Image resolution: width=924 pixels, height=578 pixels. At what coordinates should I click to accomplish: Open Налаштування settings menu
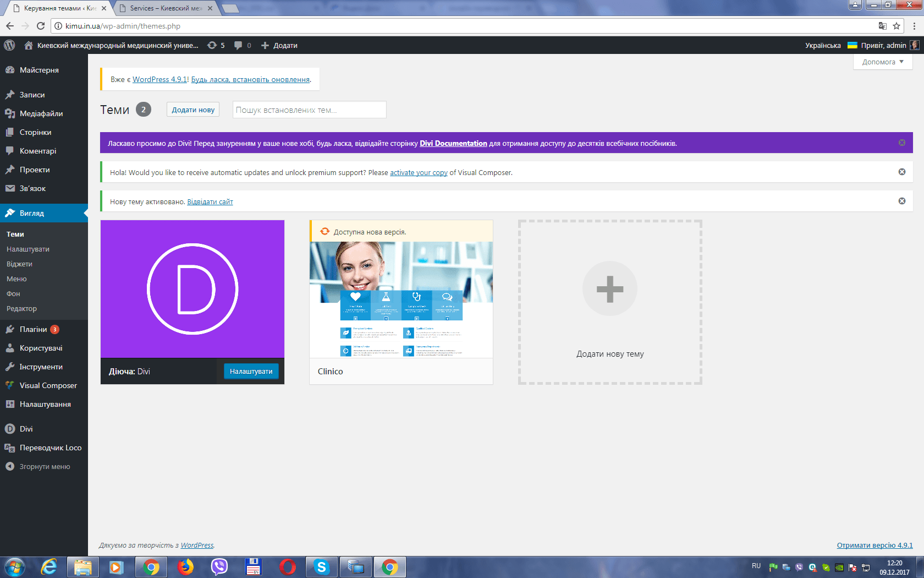coord(44,404)
